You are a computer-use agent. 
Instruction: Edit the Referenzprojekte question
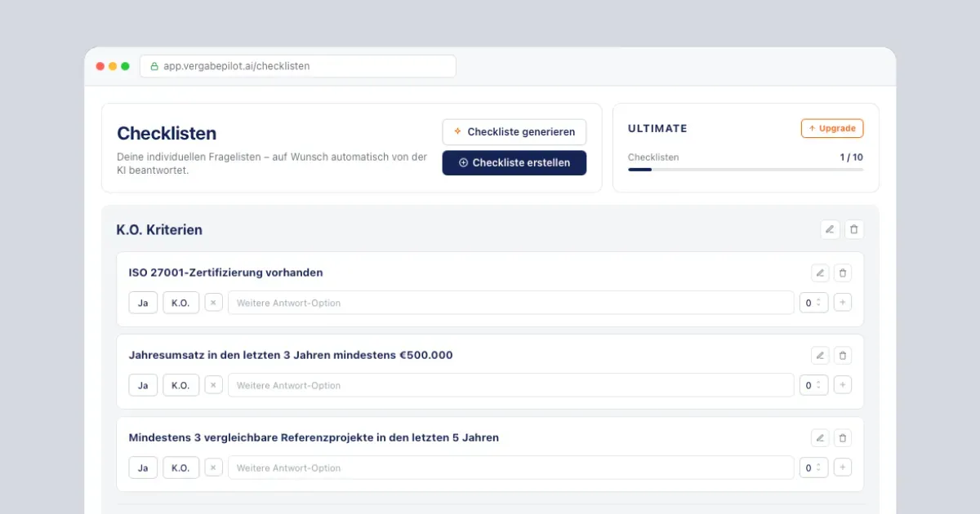click(820, 437)
